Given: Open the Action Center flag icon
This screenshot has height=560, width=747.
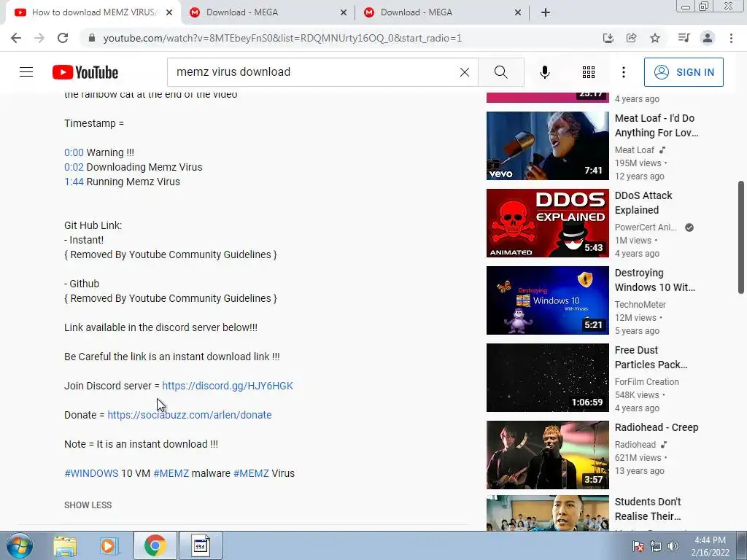Looking at the screenshot, I should [x=639, y=546].
